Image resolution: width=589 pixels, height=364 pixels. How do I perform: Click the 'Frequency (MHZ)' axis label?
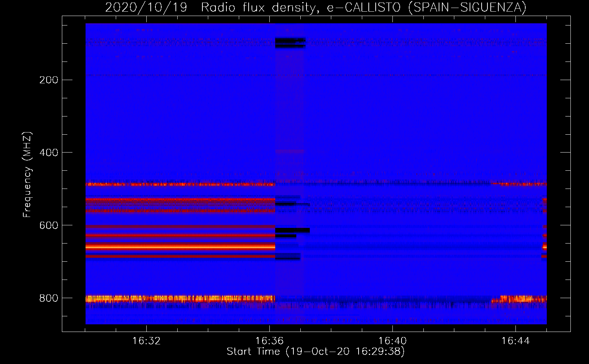27,175
